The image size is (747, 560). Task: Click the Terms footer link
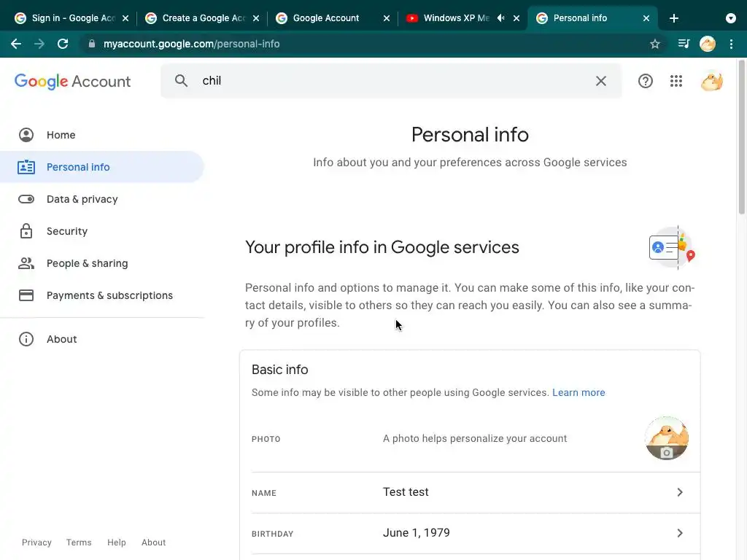coord(79,542)
